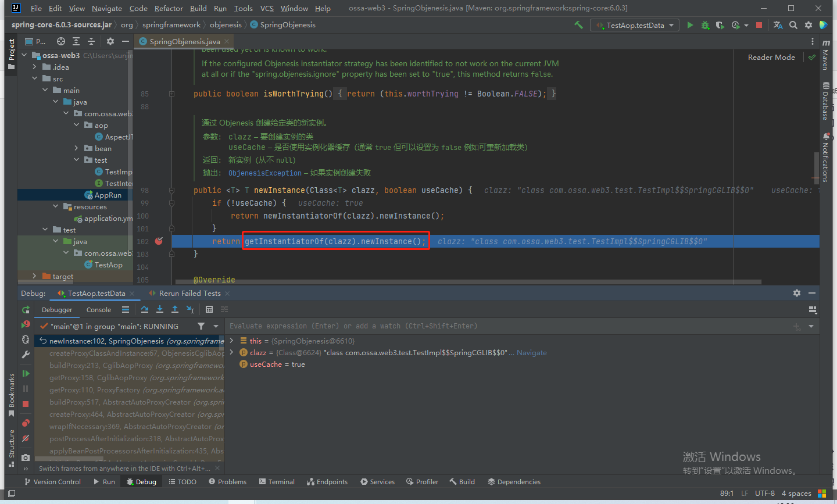Open IDE settings gear in top toolbar
Image resolution: width=837 pixels, height=504 pixels.
[x=809, y=25]
